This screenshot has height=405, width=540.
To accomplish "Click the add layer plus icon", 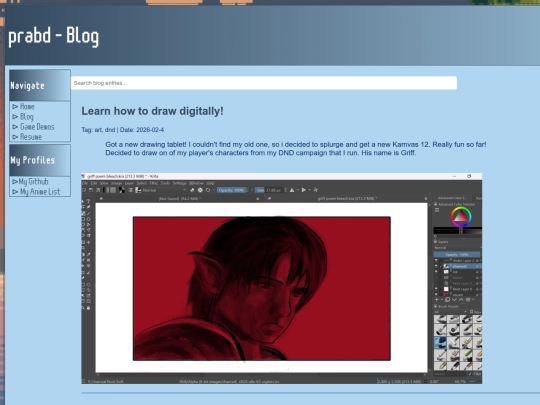I will click(x=437, y=300).
